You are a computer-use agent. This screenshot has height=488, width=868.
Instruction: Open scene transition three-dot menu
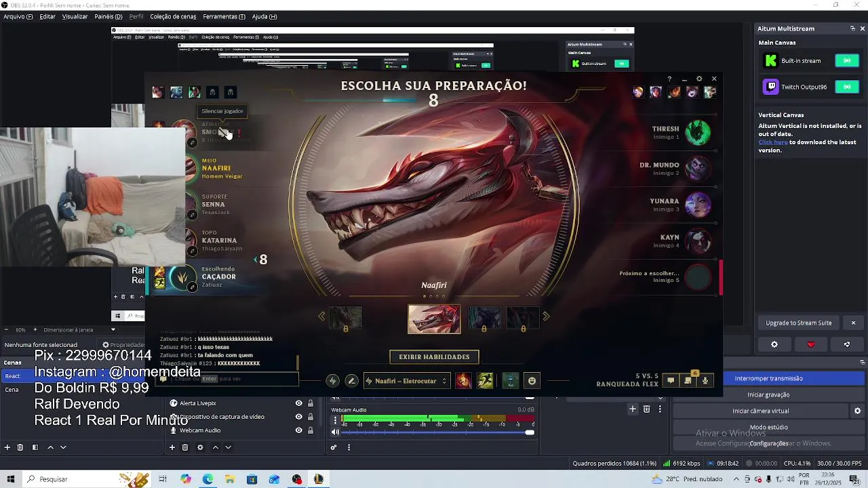pos(660,409)
